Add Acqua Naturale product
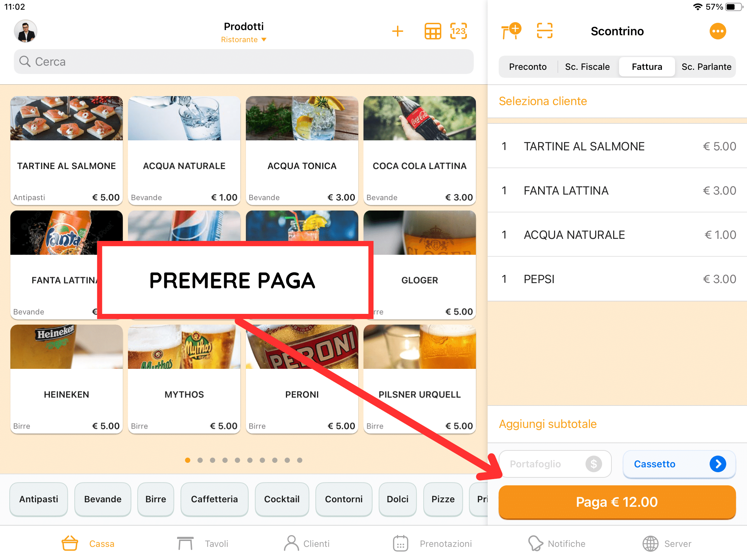This screenshot has height=560, width=747. coord(184,150)
